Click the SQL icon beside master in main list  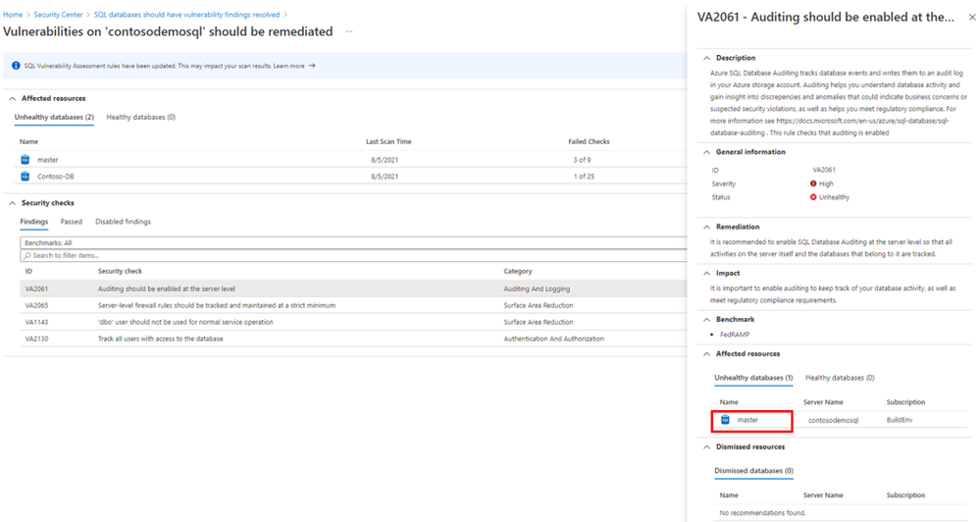tap(25, 160)
